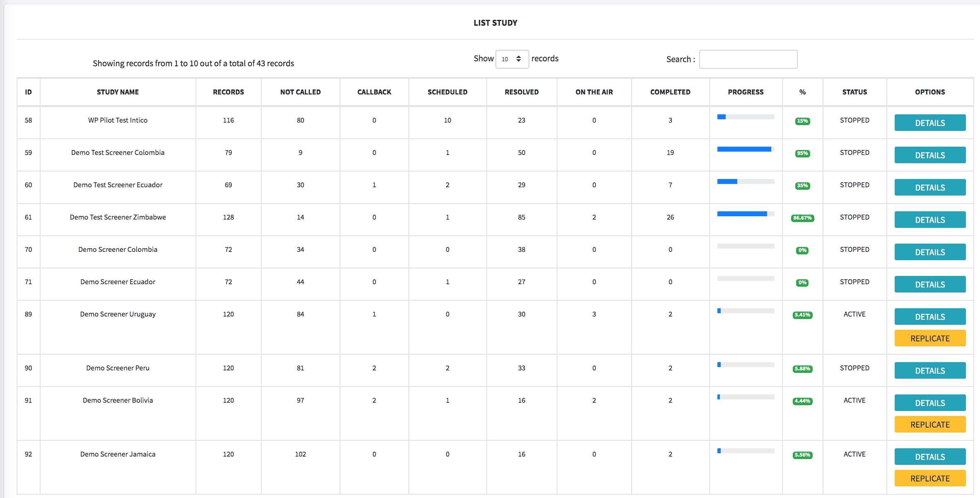Select study name Demo Screener Uruguay
Viewport: 980px width, 498px height.
coord(118,314)
